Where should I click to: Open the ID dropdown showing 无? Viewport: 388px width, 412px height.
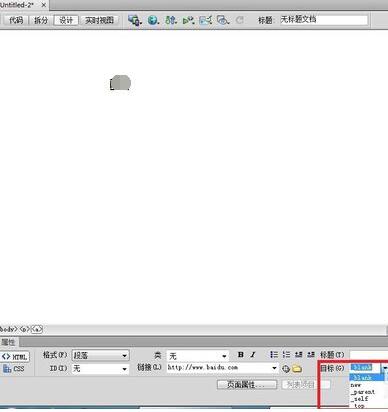(x=101, y=369)
